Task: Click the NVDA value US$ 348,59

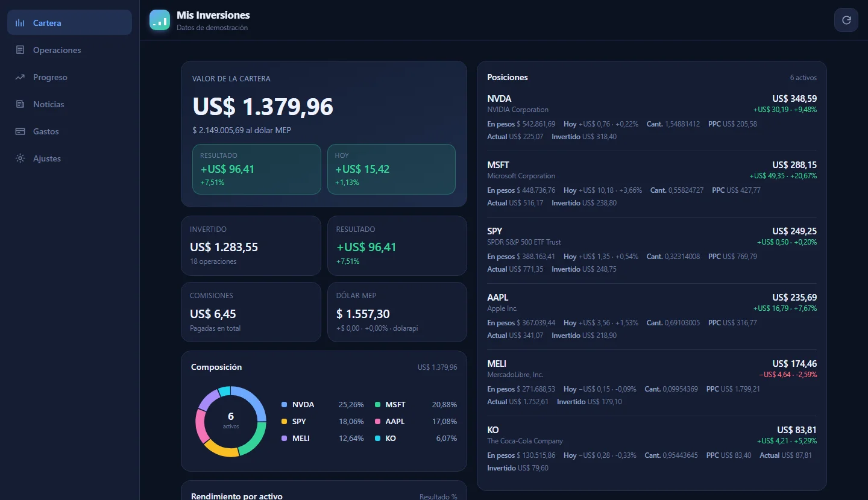Action: 794,99
